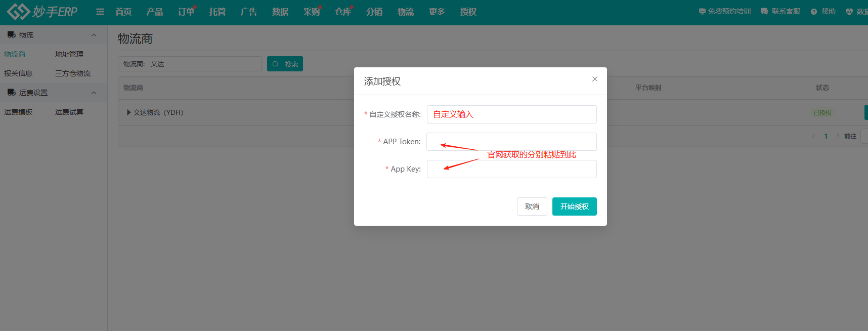Expand the 义达物流 (YDH) row triangle
This screenshot has height=331, width=868.
point(128,112)
